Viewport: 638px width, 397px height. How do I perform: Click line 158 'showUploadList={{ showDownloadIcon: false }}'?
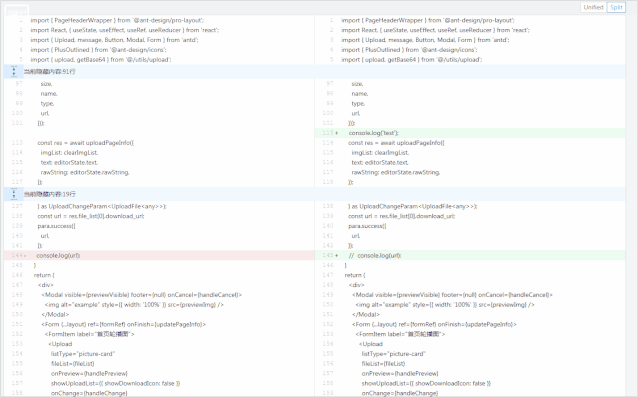[426, 383]
